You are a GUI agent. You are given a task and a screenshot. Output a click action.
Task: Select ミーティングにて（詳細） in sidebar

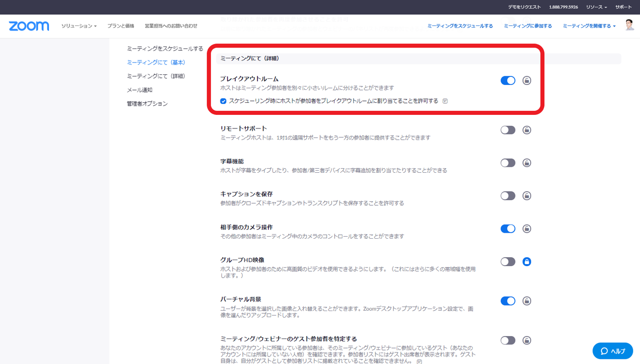coord(156,76)
